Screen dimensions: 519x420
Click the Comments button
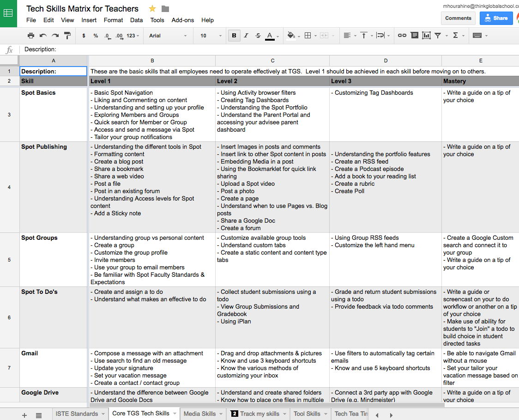pos(458,18)
